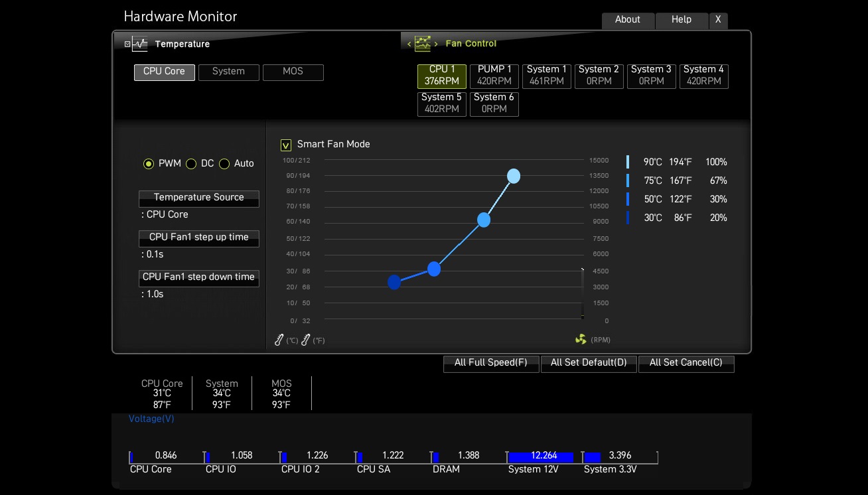Select the CPU Core temperature tab

165,72
